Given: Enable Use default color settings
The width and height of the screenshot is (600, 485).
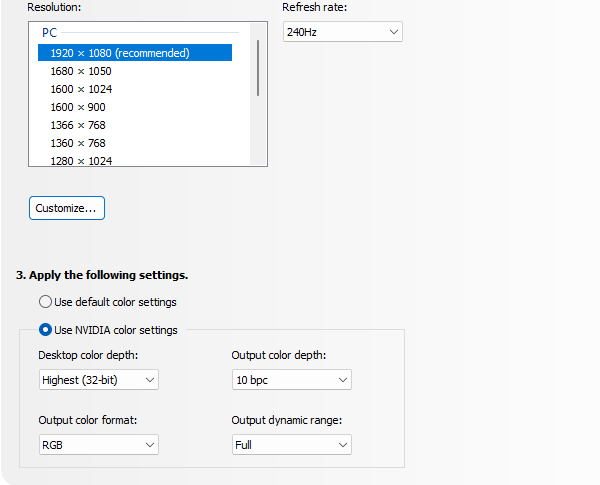Looking at the screenshot, I should pos(45,302).
